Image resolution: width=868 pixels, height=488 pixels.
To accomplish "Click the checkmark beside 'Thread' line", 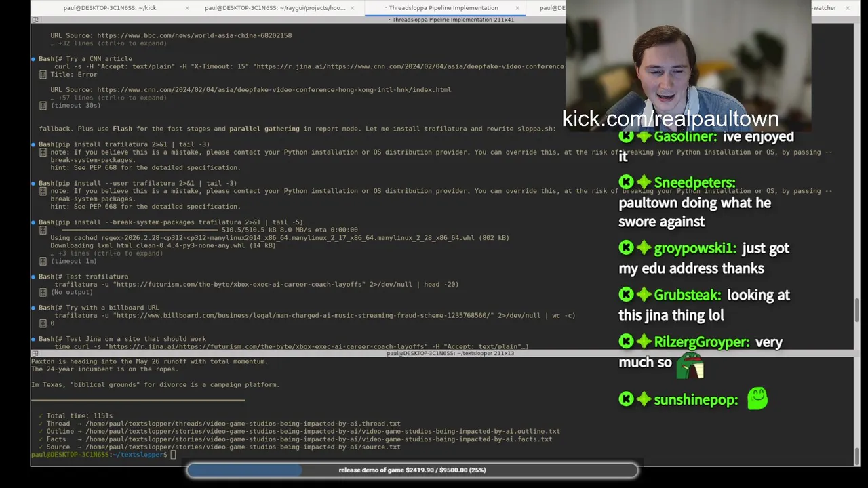I will (x=41, y=424).
